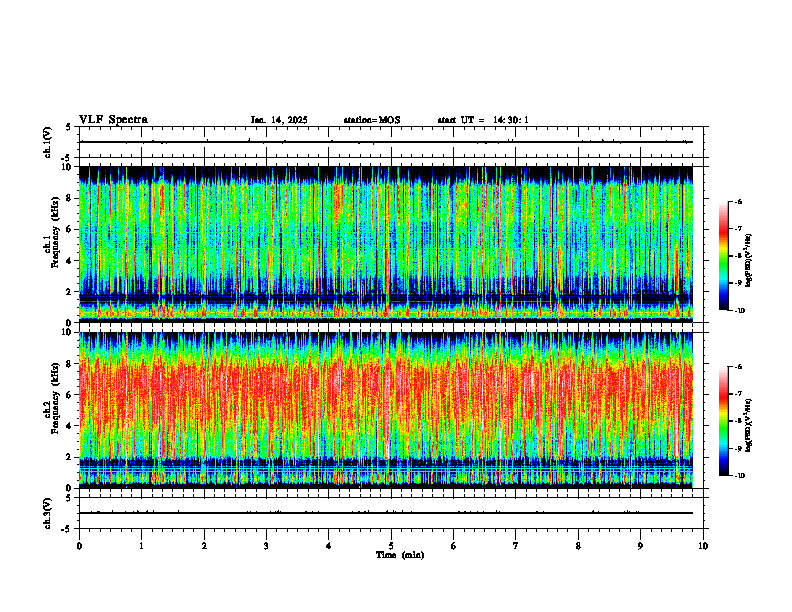The width and height of the screenshot is (792, 612).
Task: Click the "ch.3(V)" axis label at the bottom
Action: [x=47, y=513]
